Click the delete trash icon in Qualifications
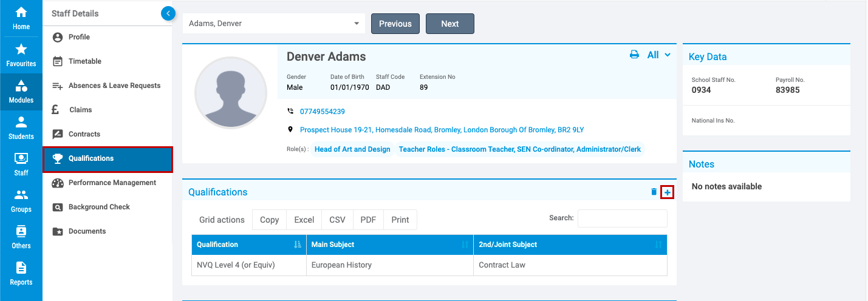The height and width of the screenshot is (301, 868). pyautogui.click(x=654, y=192)
